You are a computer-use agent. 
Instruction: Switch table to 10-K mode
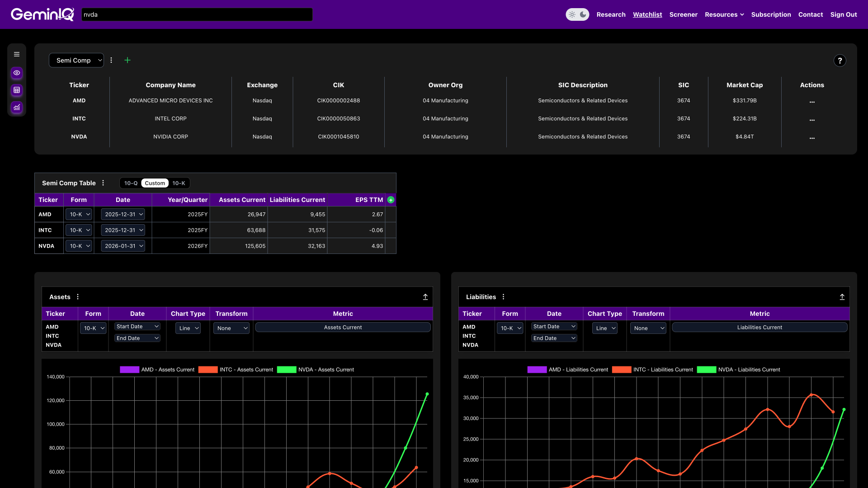point(179,183)
